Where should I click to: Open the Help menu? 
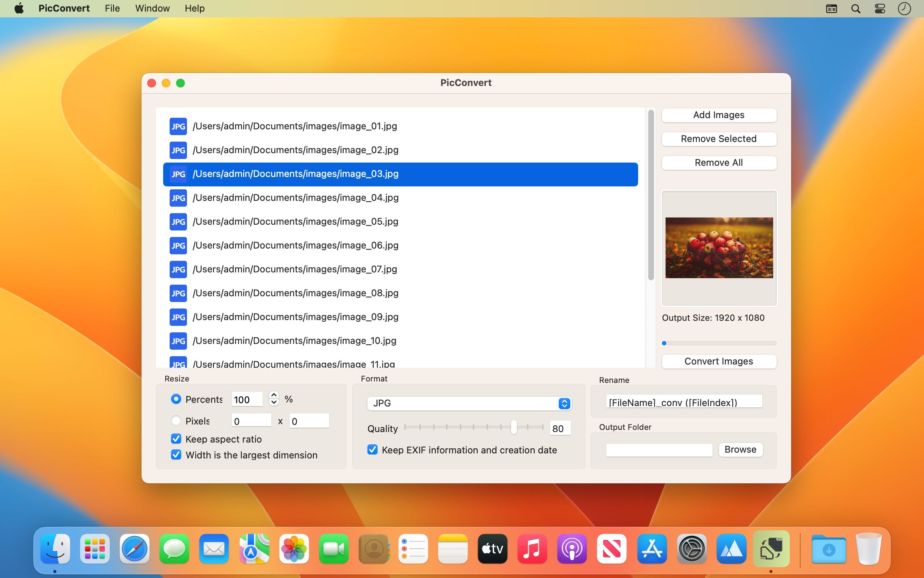[195, 8]
